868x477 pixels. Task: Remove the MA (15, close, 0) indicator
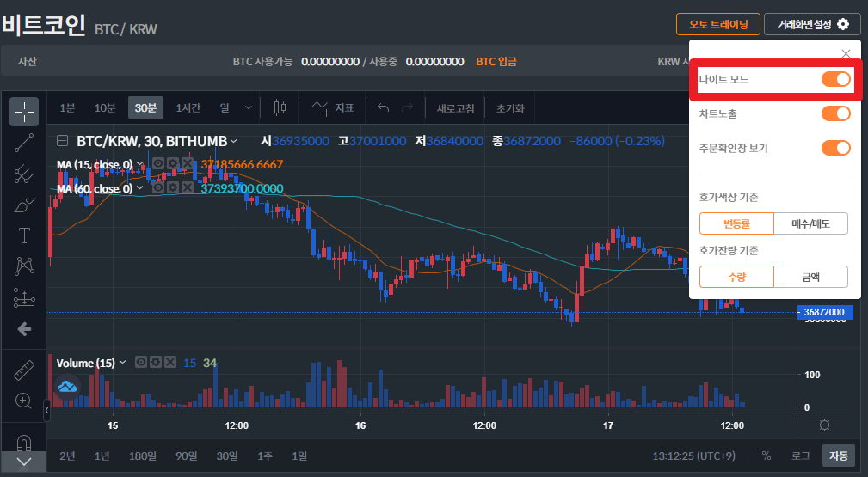tap(188, 163)
